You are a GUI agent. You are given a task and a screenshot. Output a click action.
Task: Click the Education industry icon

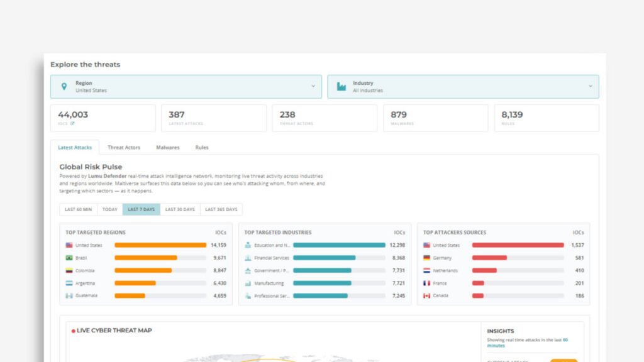248,245
